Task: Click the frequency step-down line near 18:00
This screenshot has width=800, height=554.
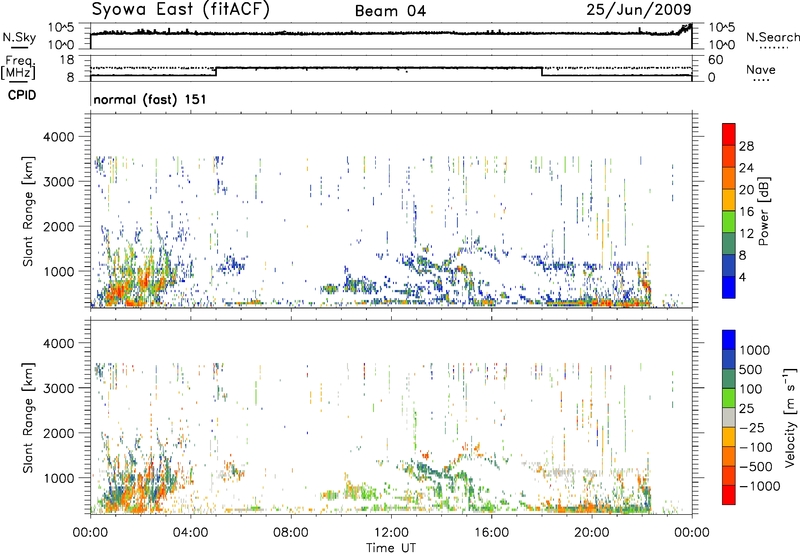Action: click(x=541, y=71)
